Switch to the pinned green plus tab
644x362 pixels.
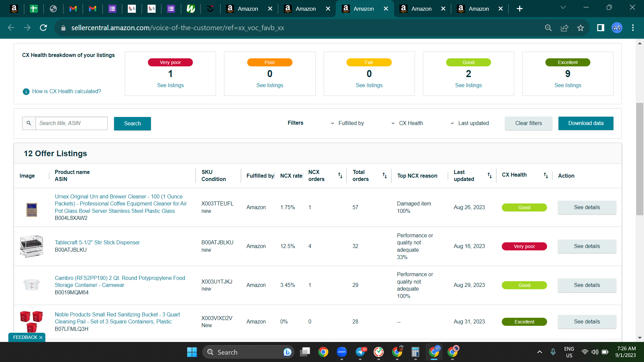(x=34, y=9)
